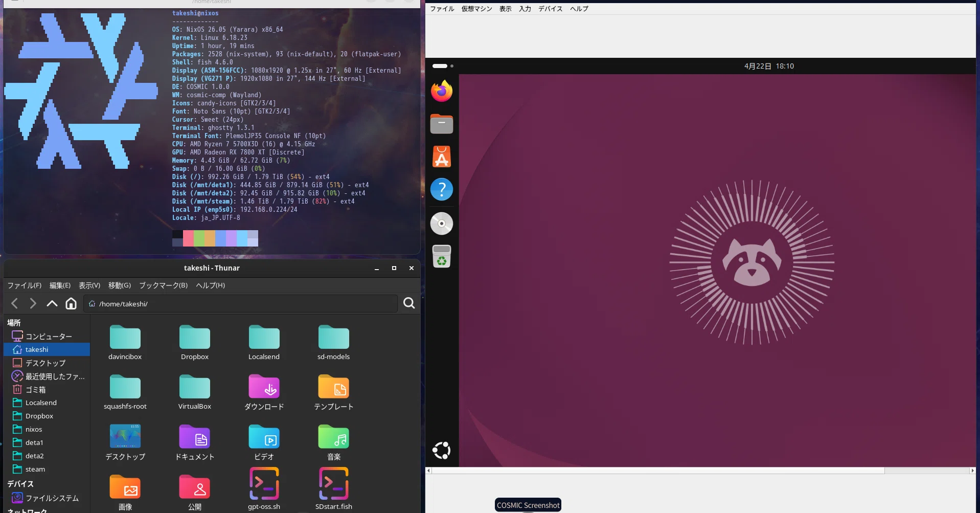Go back in Thunar navigation
This screenshot has height=513, width=980.
click(x=15, y=303)
